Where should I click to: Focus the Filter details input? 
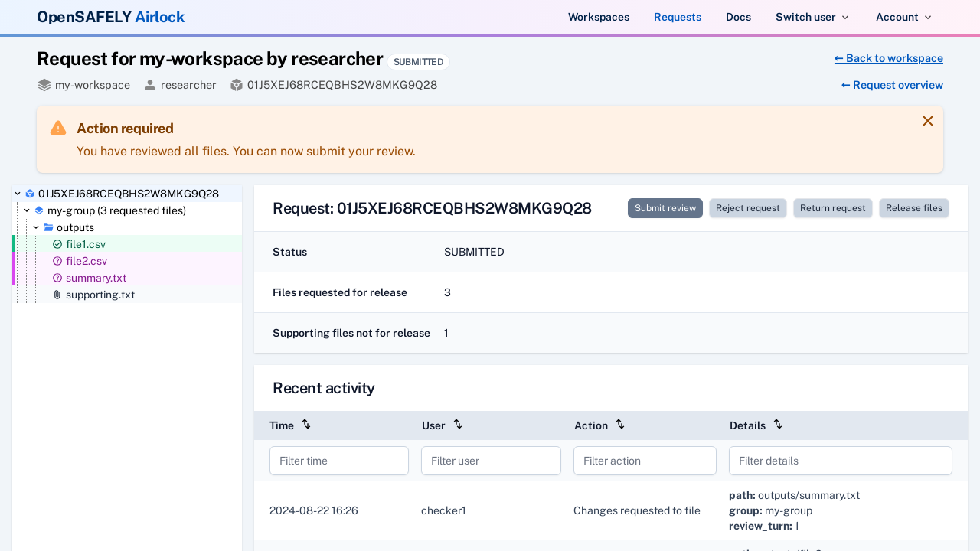[841, 461]
